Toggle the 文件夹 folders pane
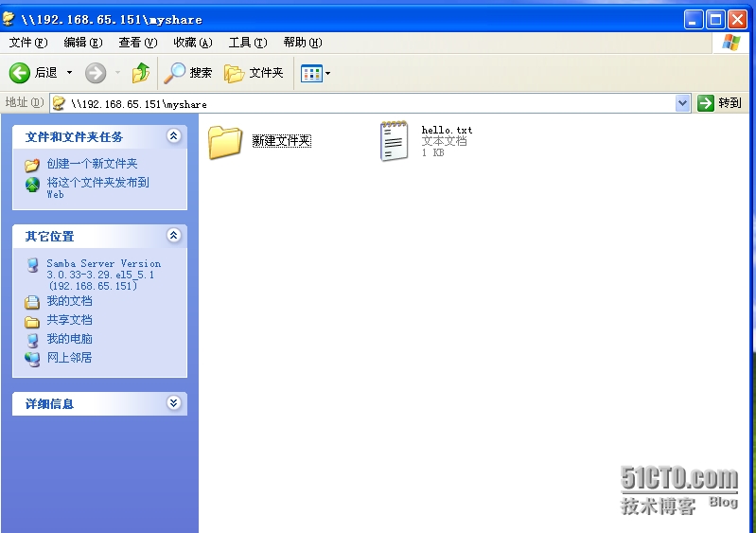Image resolution: width=756 pixels, height=533 pixels. [254, 73]
